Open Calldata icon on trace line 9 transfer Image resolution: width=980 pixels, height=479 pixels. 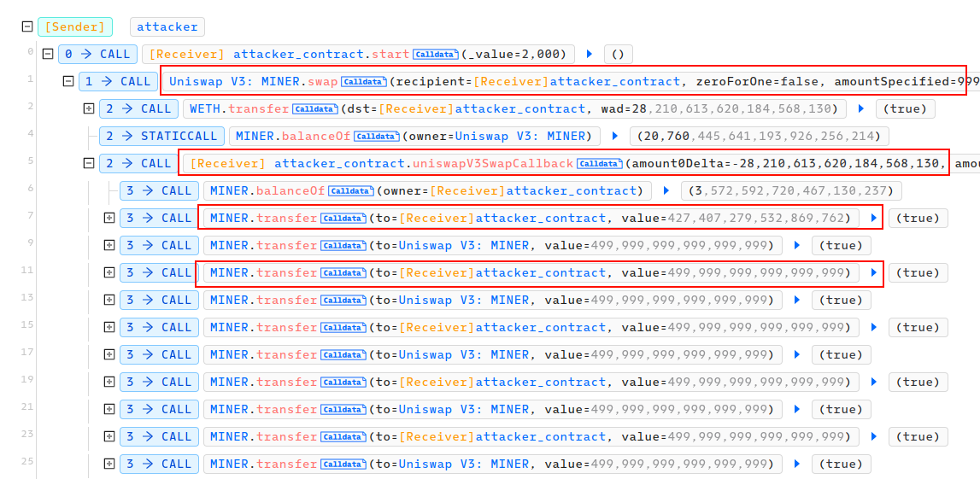click(343, 245)
